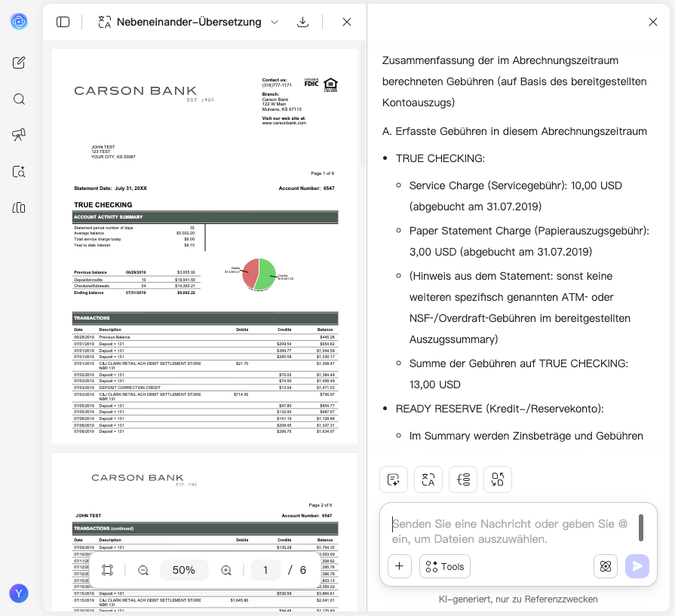Open the document search icon
Image resolution: width=675 pixels, height=616 pixels.
[19, 172]
